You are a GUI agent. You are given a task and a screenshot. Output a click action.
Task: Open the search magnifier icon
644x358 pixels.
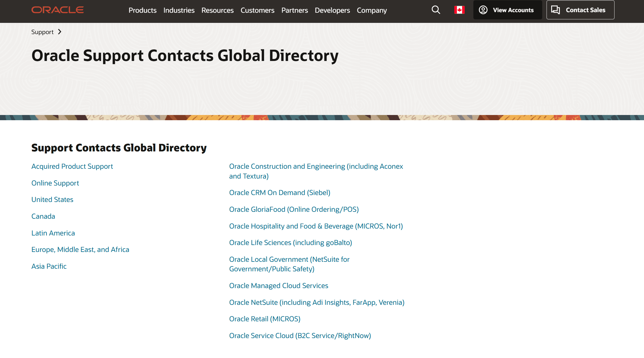tap(436, 10)
